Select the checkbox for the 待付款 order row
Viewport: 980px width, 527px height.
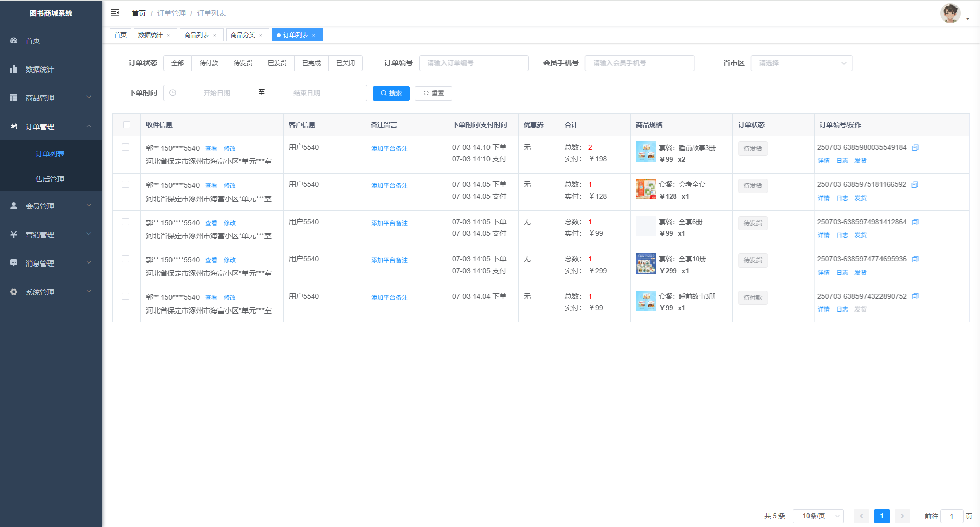coord(126,296)
